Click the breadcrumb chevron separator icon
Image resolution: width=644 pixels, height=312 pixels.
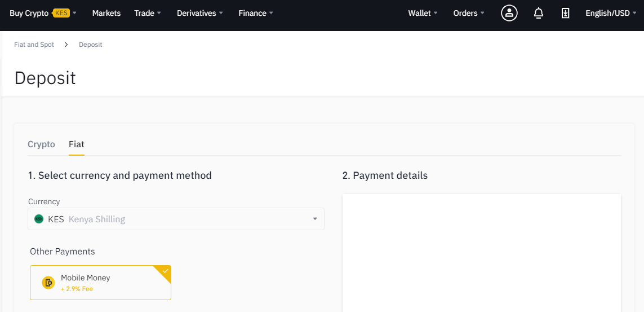pos(66,45)
